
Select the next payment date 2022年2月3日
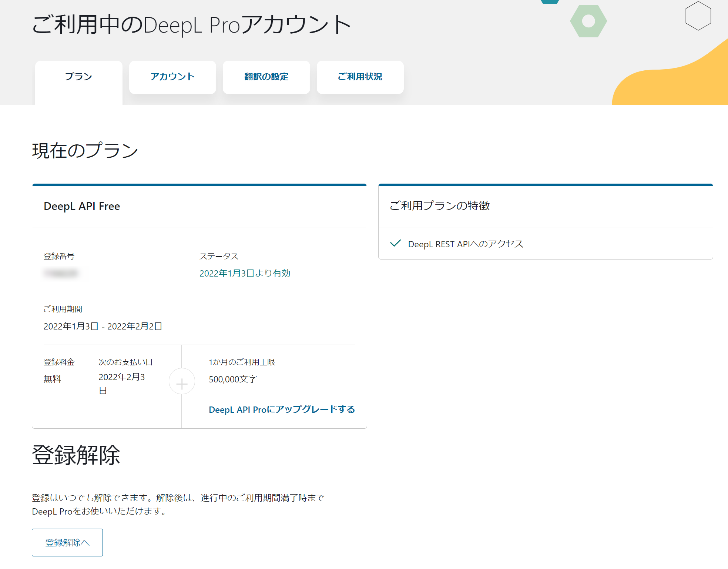point(122,384)
